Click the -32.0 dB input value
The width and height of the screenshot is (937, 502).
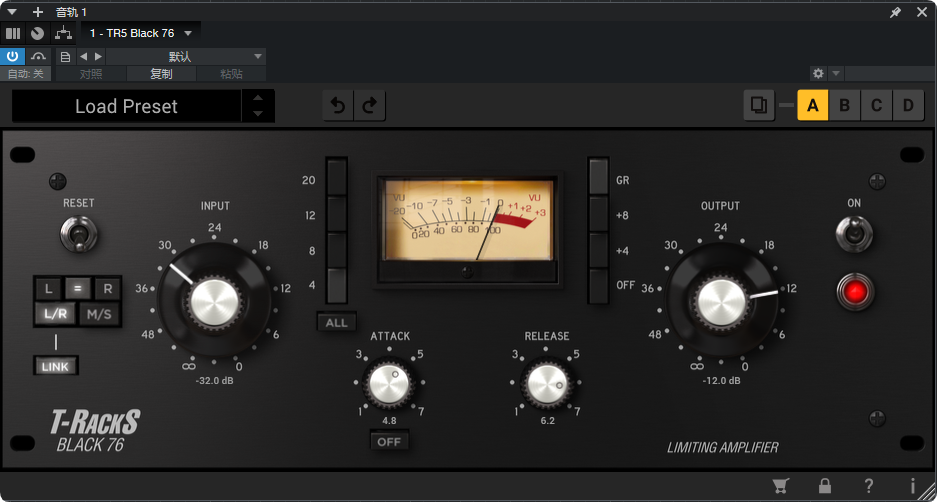tap(214, 380)
